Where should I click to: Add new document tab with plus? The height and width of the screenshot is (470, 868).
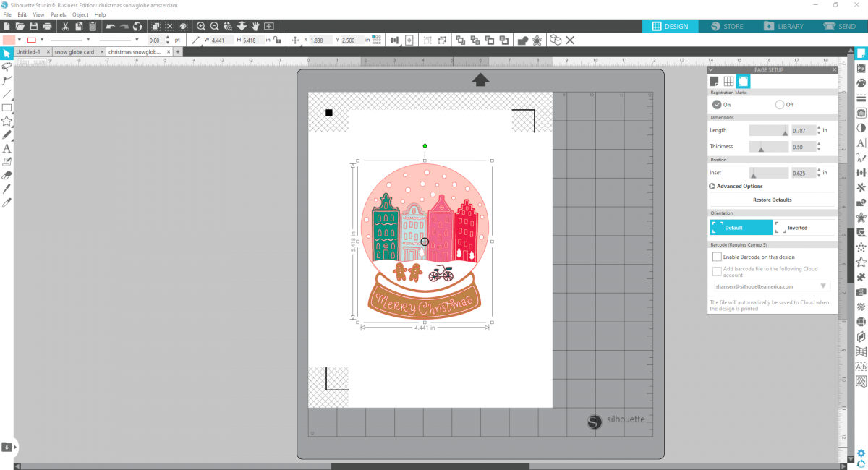pos(177,52)
